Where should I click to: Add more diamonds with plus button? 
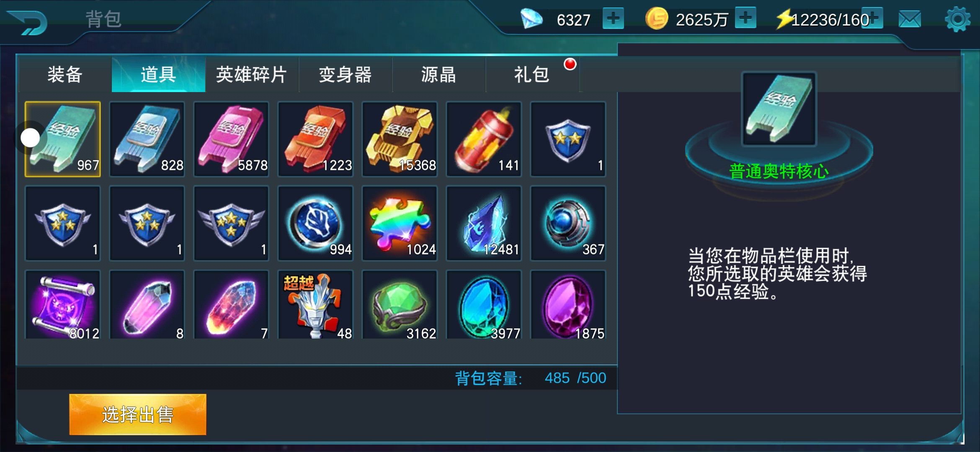tap(613, 18)
